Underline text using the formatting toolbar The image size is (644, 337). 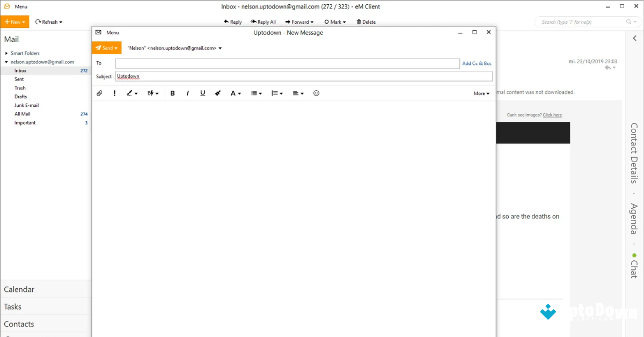click(202, 93)
